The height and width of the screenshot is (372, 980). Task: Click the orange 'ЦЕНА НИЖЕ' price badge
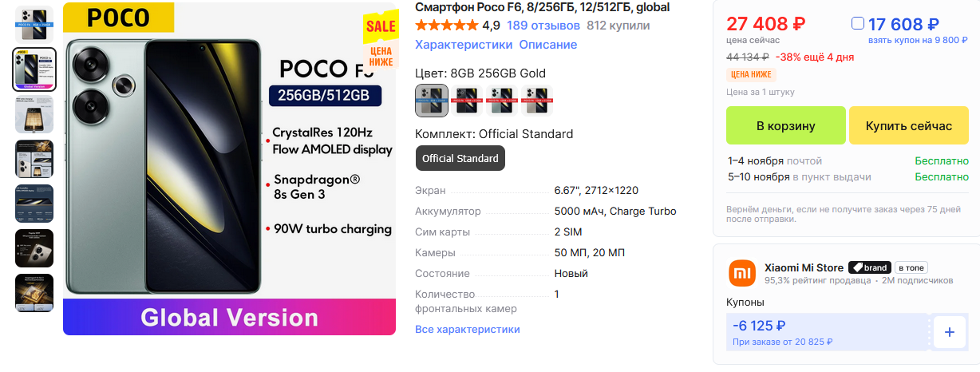tap(750, 74)
